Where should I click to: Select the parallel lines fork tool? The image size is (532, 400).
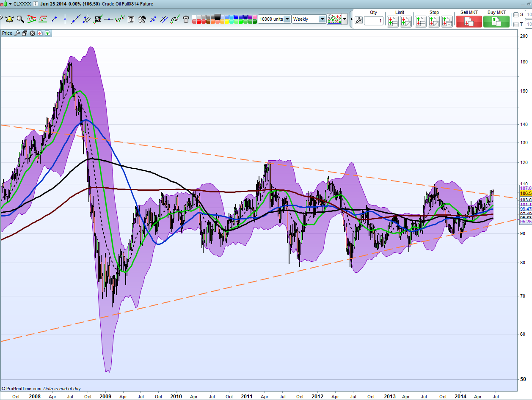tap(87, 19)
